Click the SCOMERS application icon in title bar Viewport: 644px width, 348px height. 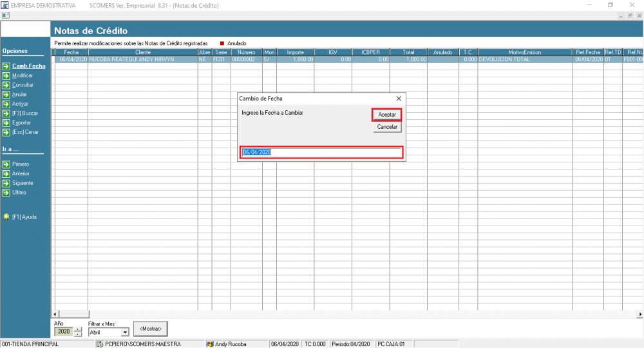5,5
